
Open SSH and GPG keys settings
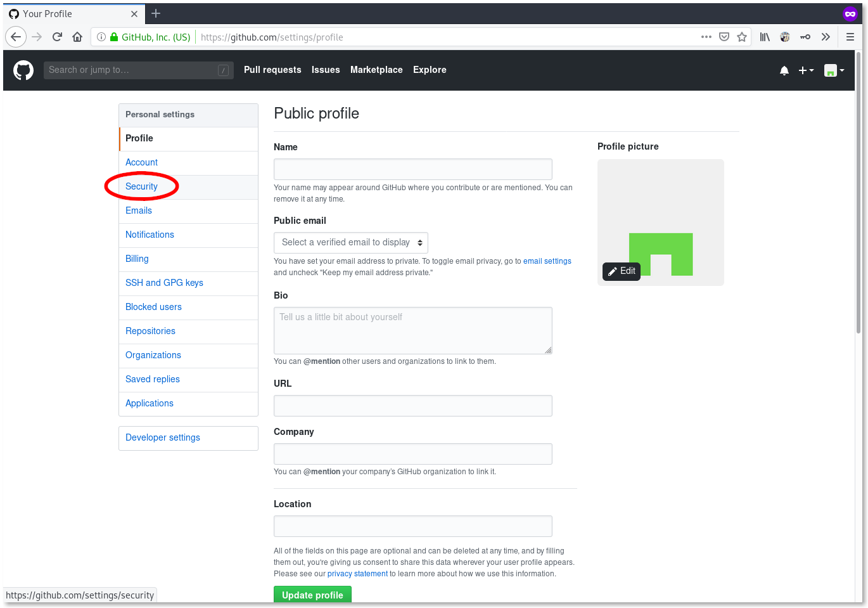[x=188, y=283]
